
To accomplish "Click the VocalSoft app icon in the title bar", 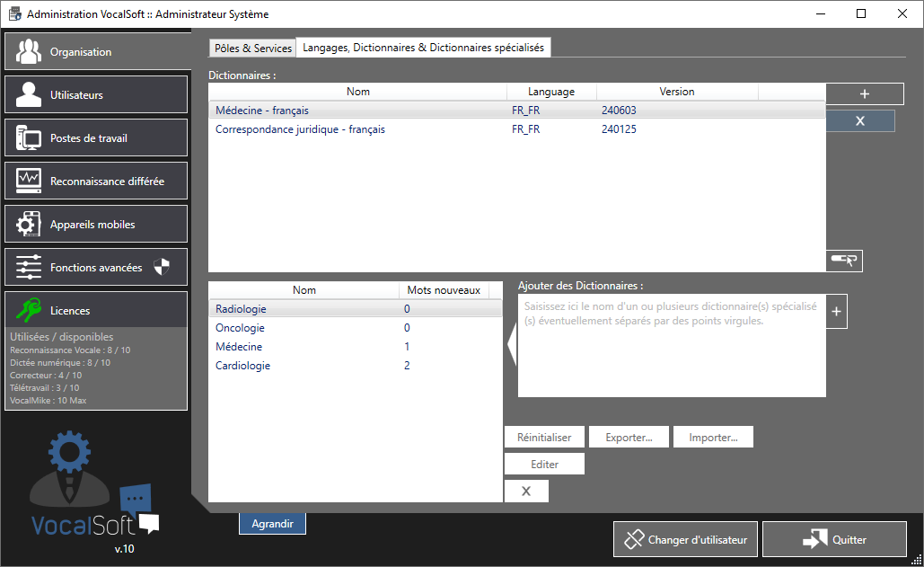I will pyautogui.click(x=14, y=13).
